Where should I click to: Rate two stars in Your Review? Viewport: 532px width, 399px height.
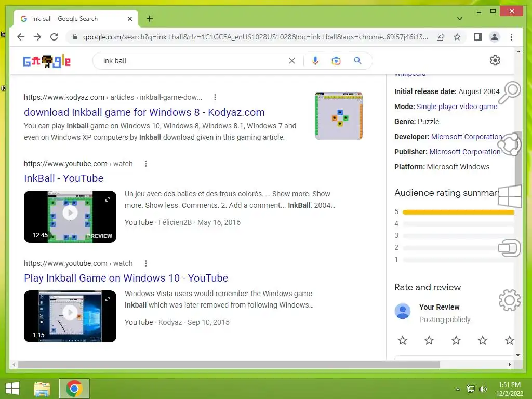pos(429,340)
